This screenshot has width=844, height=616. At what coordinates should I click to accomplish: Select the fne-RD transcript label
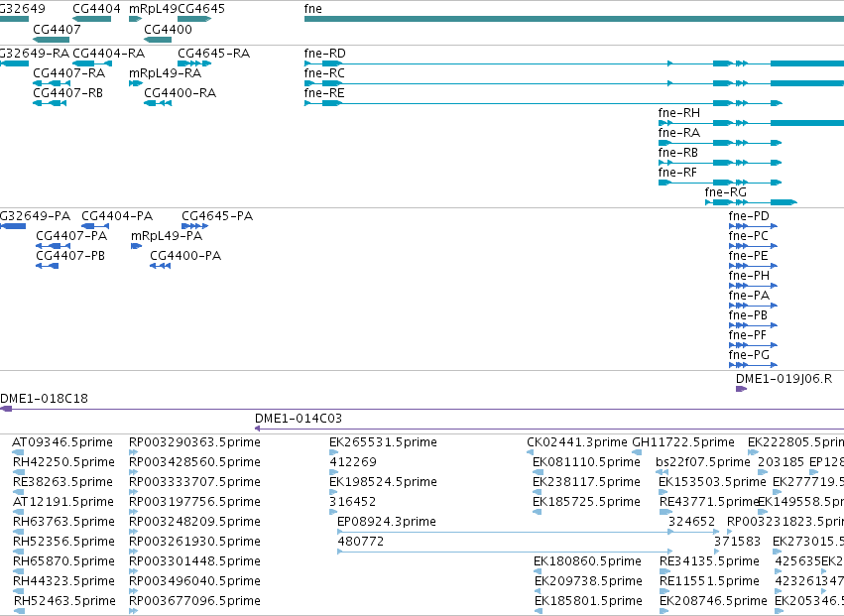coord(325,54)
